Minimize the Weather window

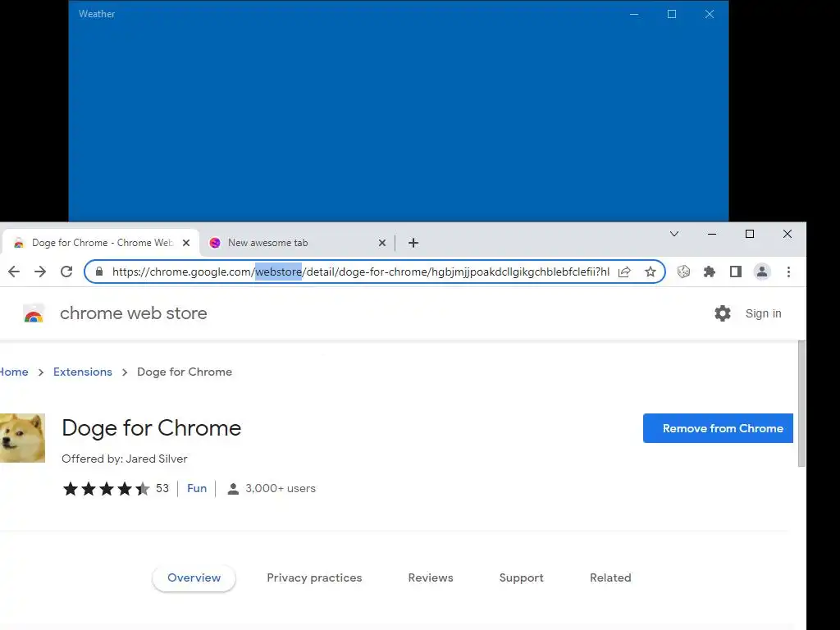tap(634, 14)
